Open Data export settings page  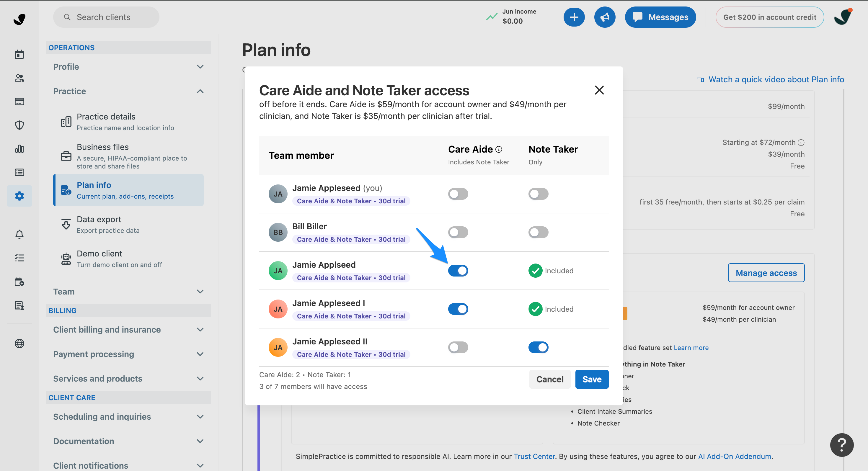click(x=128, y=224)
